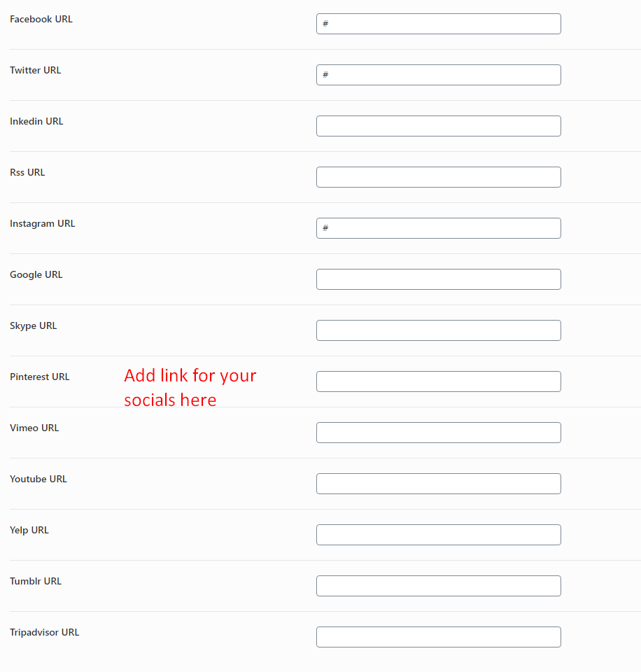This screenshot has height=672, width=641.
Task: Click the "Tripadvisor URL" label text
Action: coord(45,632)
